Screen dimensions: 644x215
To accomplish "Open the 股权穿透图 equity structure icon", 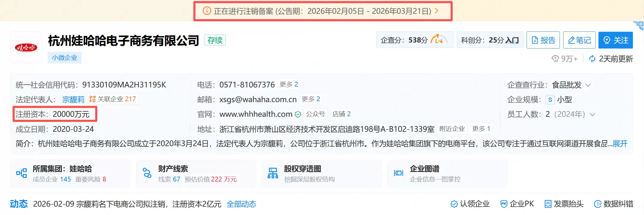I will pyautogui.click(x=273, y=173).
